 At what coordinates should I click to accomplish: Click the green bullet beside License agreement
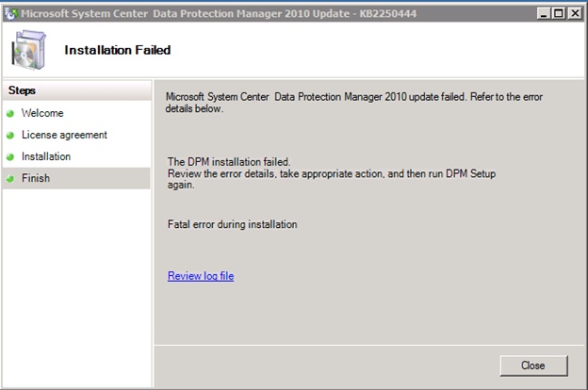coord(10,135)
